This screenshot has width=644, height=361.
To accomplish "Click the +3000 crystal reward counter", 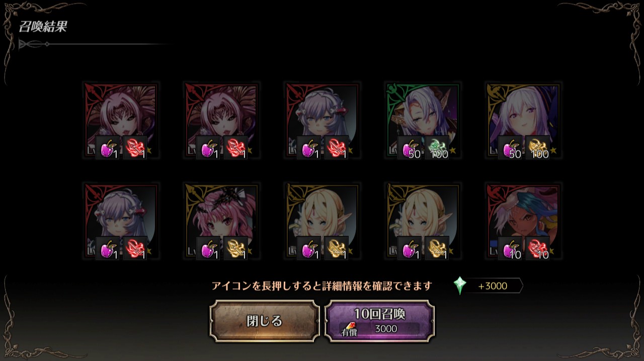I will (492, 286).
